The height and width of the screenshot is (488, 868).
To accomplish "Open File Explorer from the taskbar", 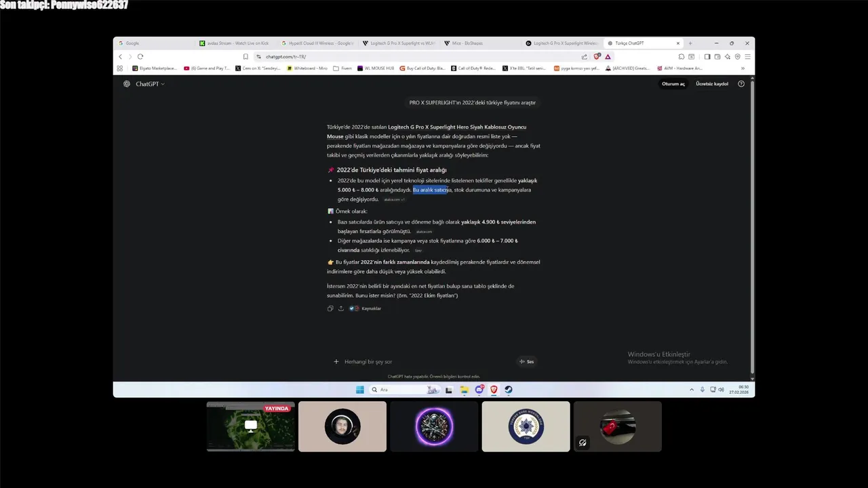I will [x=465, y=390].
